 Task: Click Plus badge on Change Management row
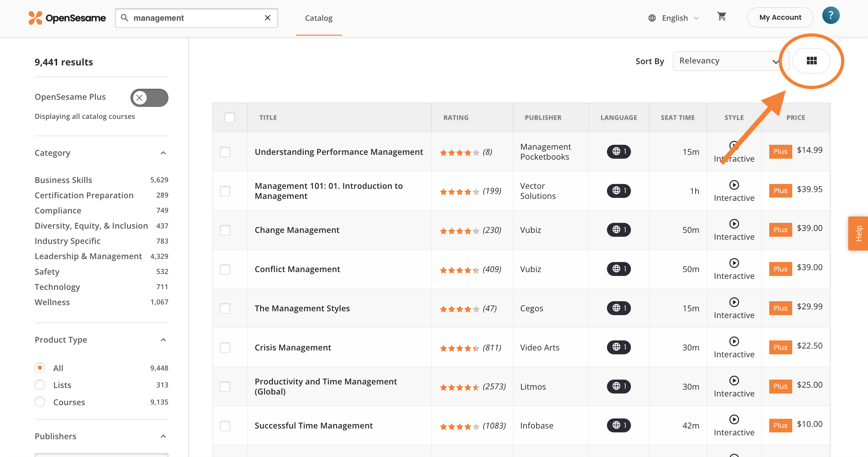780,230
